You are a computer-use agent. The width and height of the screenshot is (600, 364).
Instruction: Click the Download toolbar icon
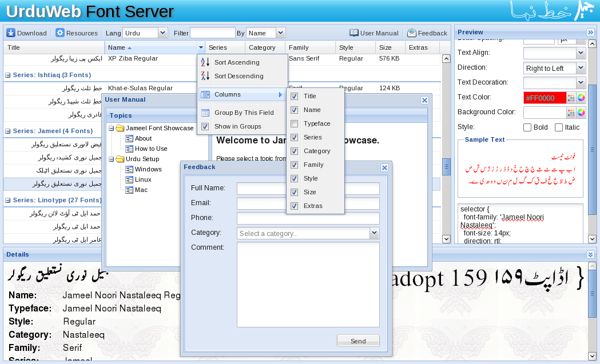point(11,33)
